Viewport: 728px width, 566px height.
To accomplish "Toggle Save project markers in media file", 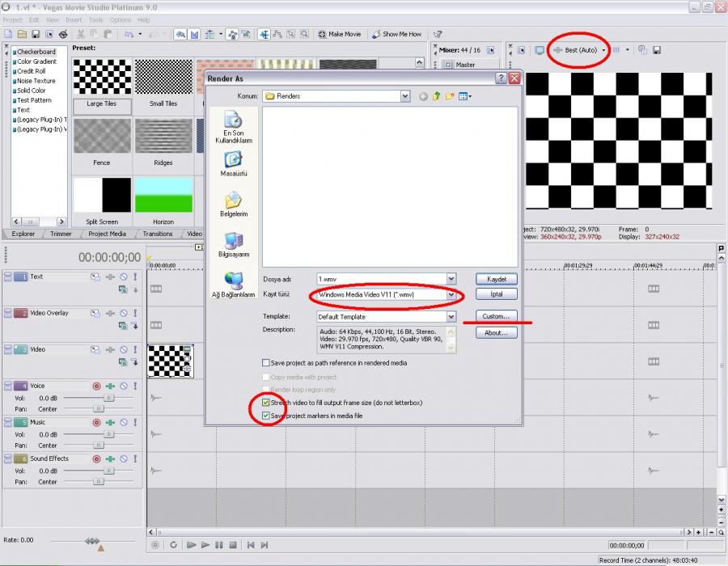I will [x=266, y=416].
